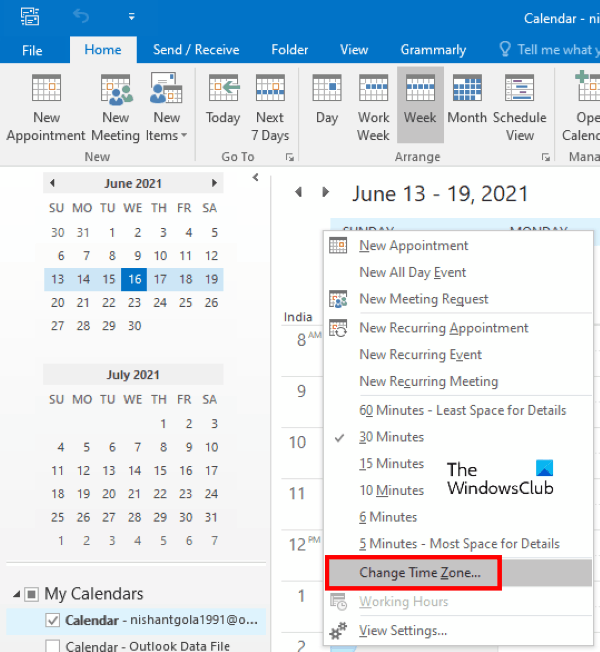Screen dimensions: 600x652
Task: Click the June 13 - 19, 2021 heading
Action: point(440,194)
